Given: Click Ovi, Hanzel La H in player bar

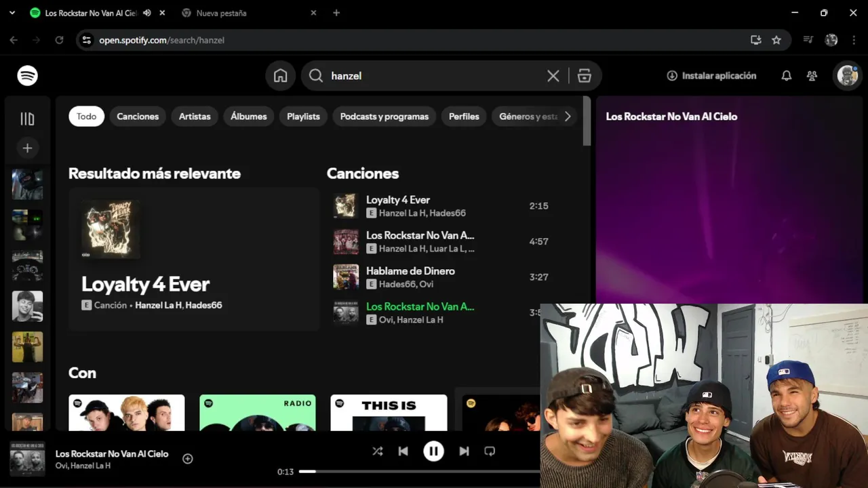Looking at the screenshot, I should 83,466.
